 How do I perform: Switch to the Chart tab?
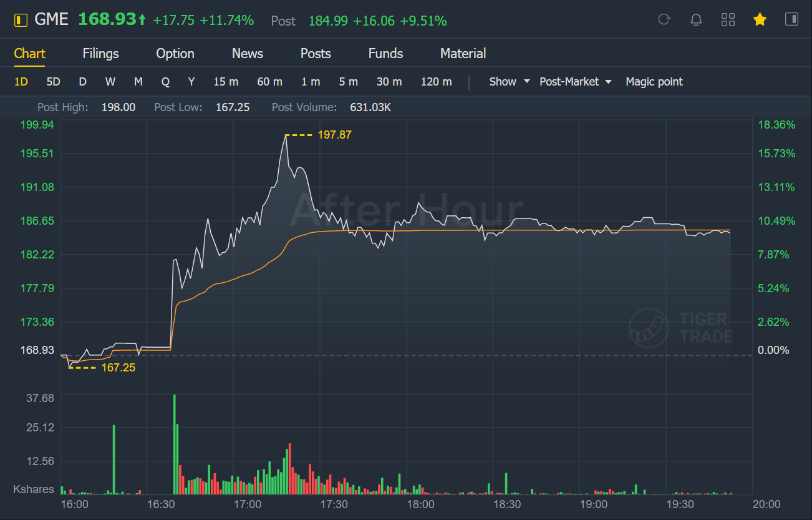[30, 54]
